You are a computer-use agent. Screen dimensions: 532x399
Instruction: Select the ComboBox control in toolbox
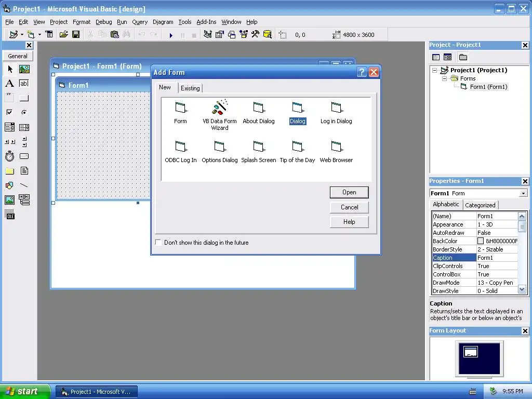[10, 127]
